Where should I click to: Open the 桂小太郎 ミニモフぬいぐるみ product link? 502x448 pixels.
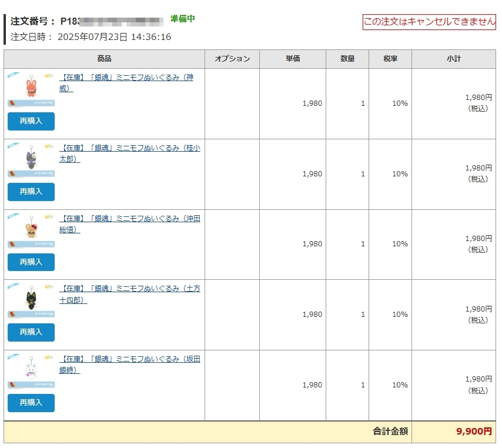click(x=130, y=153)
